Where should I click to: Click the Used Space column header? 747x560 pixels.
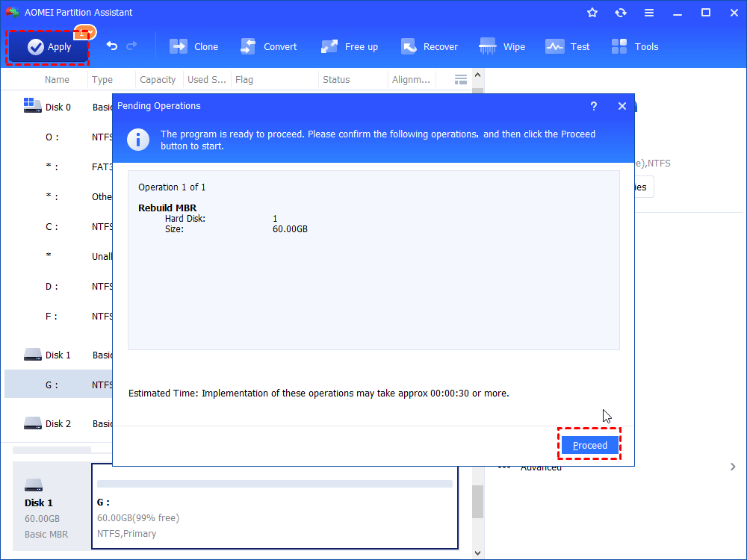[x=207, y=80]
